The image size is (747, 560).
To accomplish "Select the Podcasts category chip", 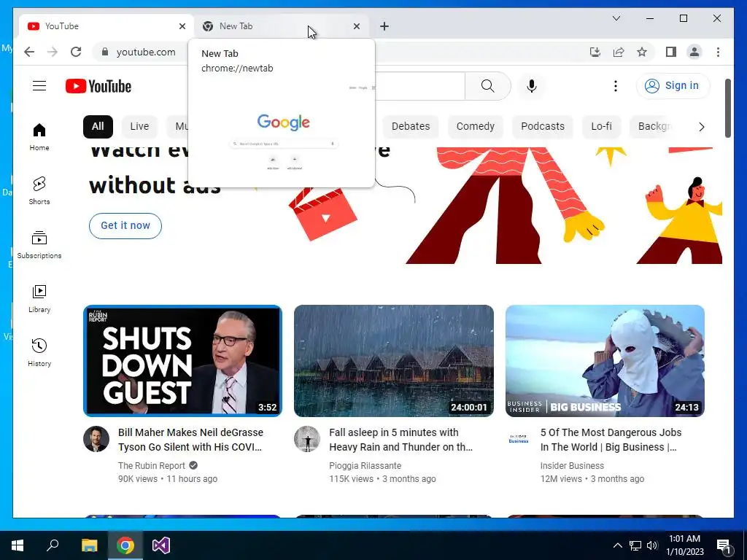I will pyautogui.click(x=543, y=127).
